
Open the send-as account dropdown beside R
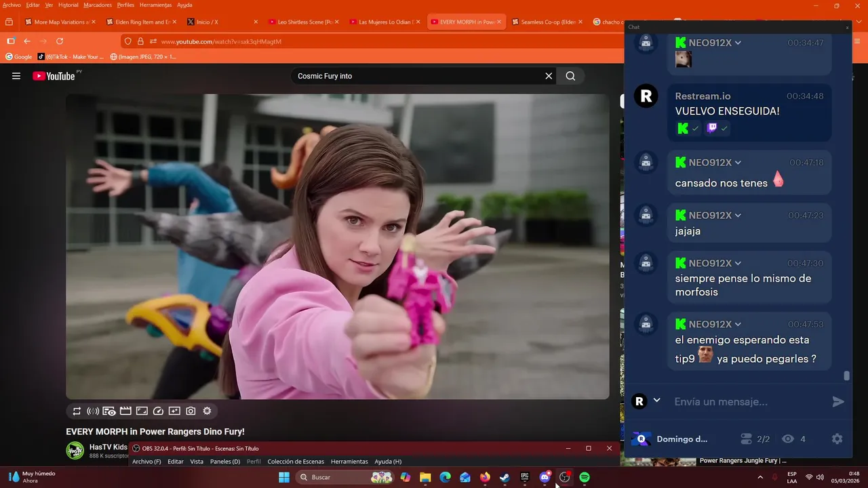(x=656, y=401)
